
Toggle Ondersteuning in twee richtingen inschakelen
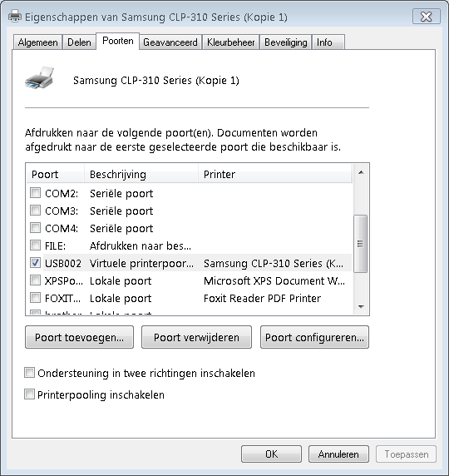pyautogui.click(x=29, y=373)
